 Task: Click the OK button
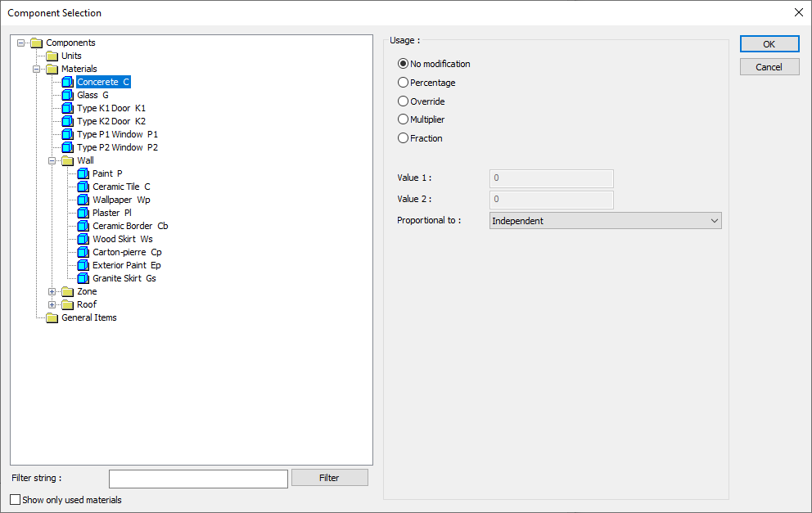click(x=769, y=44)
